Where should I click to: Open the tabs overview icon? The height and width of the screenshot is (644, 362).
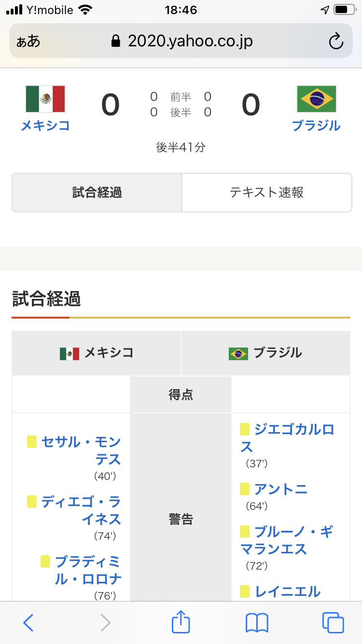[333, 623]
